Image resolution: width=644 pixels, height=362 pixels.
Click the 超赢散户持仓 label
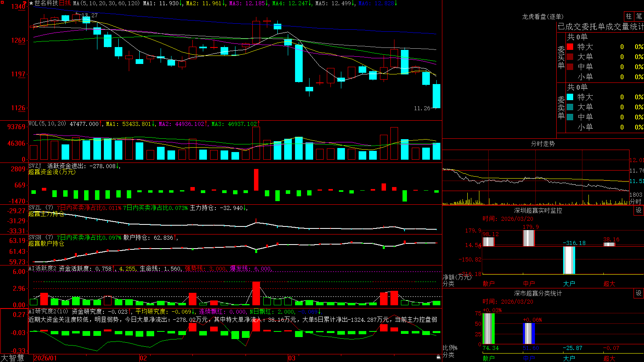(46, 243)
